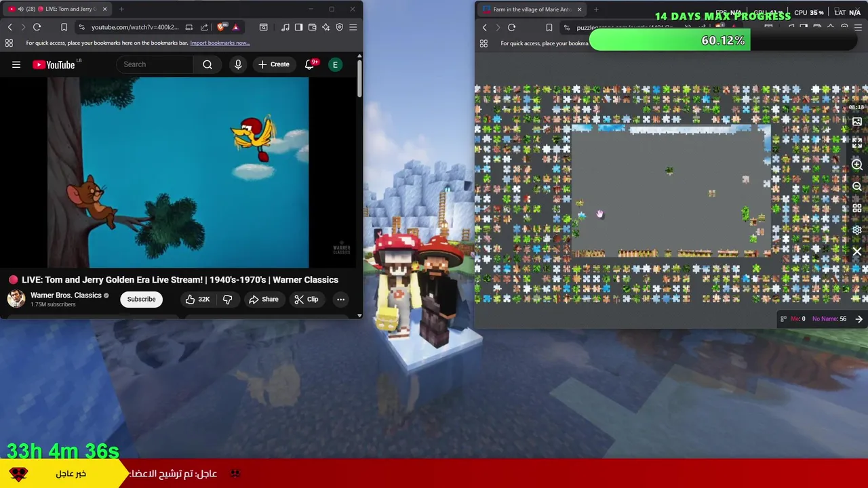Viewport: 868px width, 488px height.
Task: Arrange pieces with the grid icon
Action: pyautogui.click(x=857, y=208)
